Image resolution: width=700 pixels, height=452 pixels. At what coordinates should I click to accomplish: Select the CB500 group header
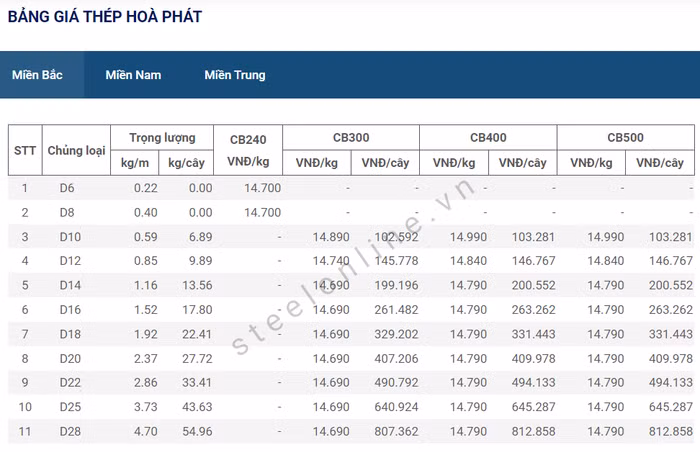point(625,138)
